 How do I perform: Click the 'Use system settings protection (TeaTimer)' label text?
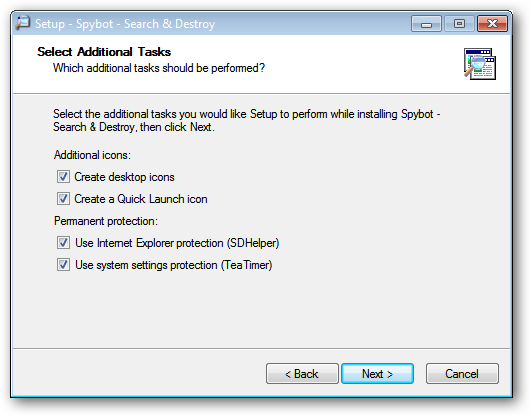click(x=174, y=265)
